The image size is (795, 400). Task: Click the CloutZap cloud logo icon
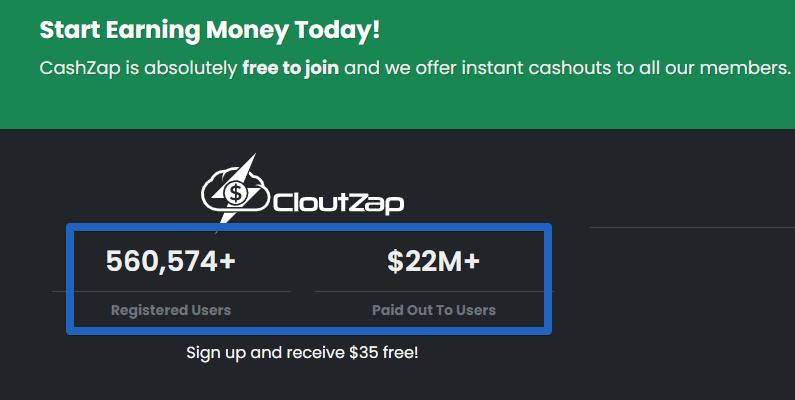235,189
